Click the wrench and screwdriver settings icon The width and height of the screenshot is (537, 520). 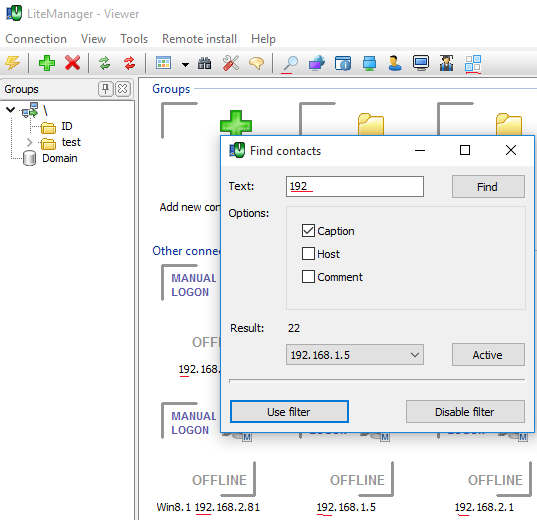pos(230,63)
